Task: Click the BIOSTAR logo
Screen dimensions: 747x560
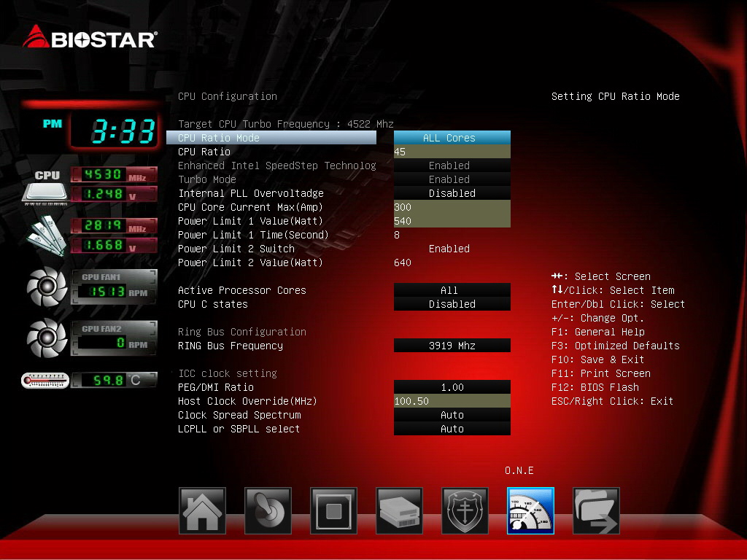Action: pyautogui.click(x=90, y=37)
